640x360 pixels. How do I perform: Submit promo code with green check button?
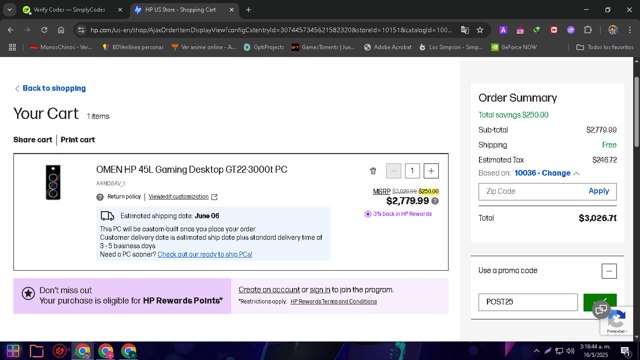(600, 302)
